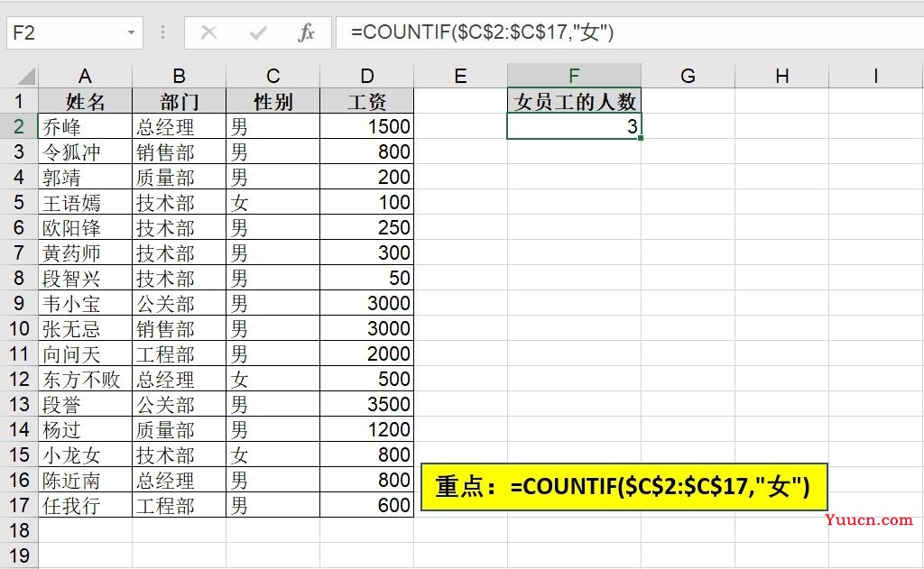Select column B header

click(x=180, y=76)
